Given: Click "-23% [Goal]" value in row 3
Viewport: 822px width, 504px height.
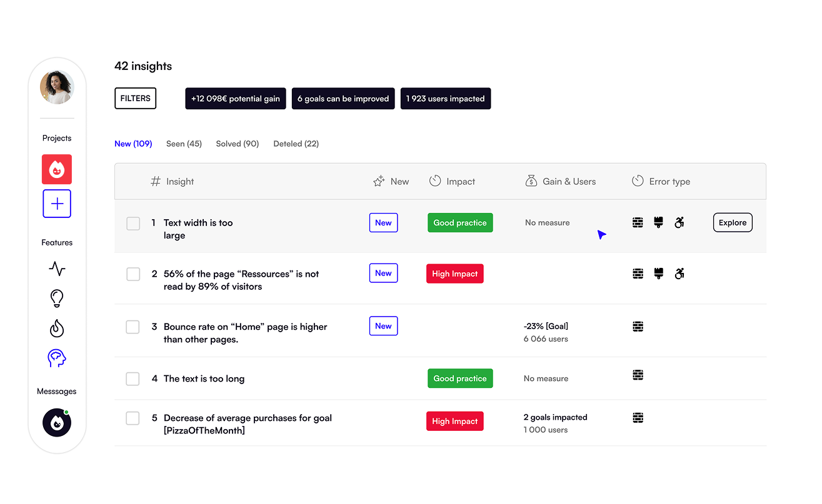Looking at the screenshot, I should (546, 326).
